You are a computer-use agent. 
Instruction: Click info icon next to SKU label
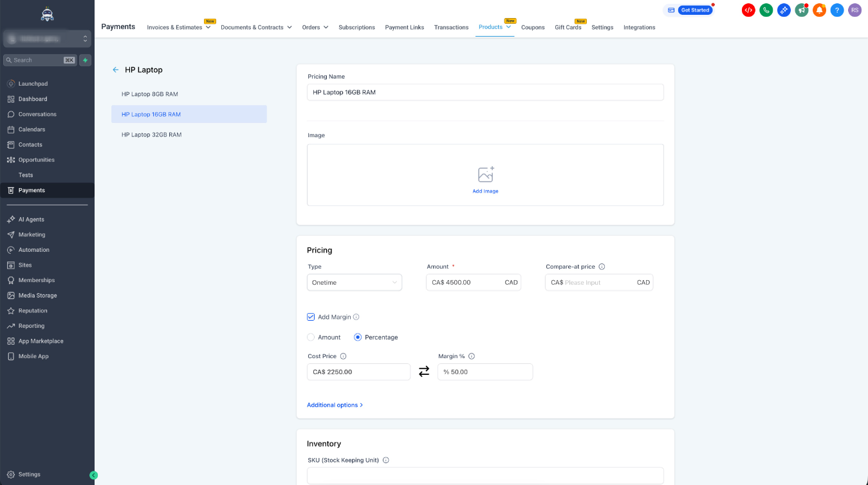tap(386, 461)
